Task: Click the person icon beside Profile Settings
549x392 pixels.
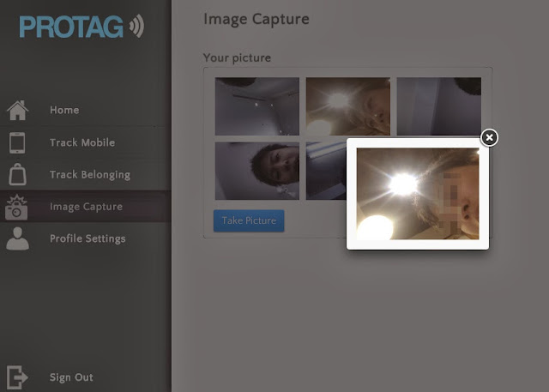Action: (x=17, y=238)
